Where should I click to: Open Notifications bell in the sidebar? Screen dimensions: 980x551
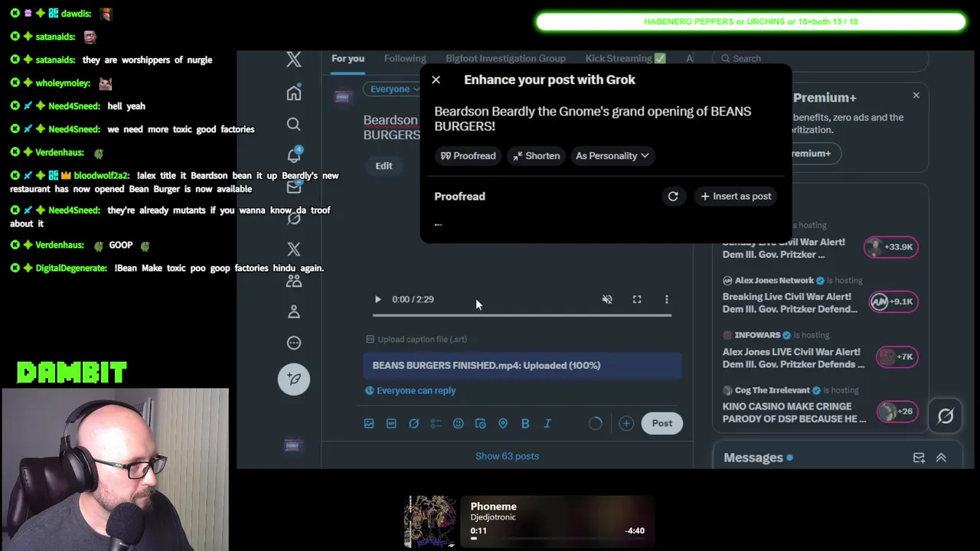[x=294, y=155]
